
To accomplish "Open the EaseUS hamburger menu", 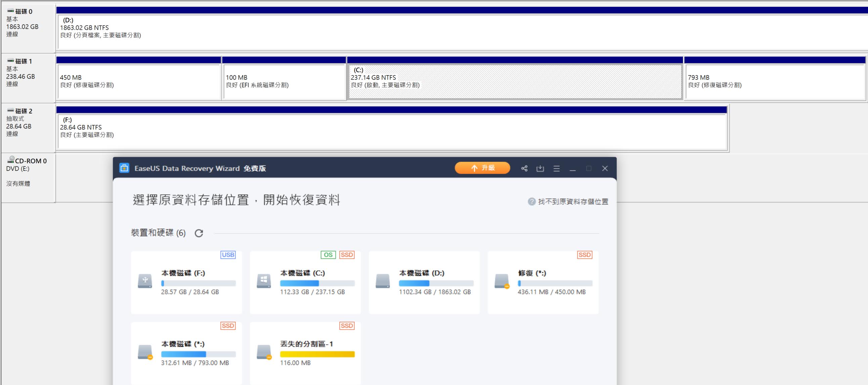I will tap(556, 168).
